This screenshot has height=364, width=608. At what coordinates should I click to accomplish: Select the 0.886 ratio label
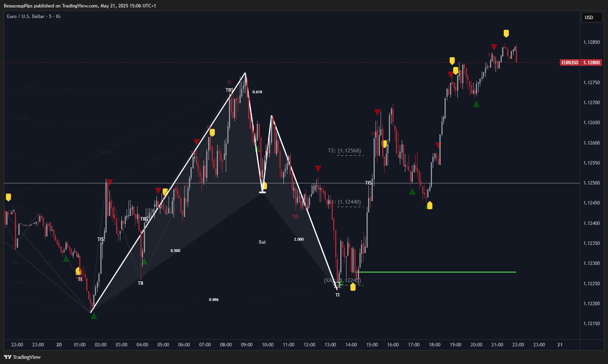coord(214,300)
